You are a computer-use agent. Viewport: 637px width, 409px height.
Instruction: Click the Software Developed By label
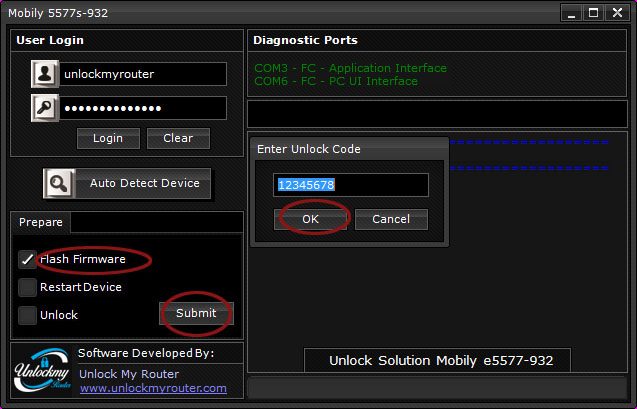(146, 353)
